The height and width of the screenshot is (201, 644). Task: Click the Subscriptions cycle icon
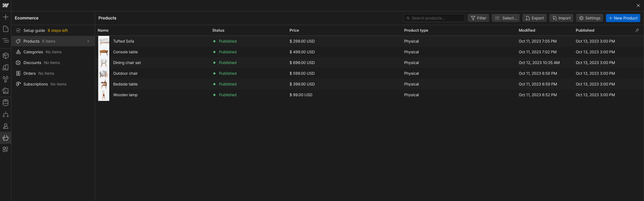click(x=18, y=84)
